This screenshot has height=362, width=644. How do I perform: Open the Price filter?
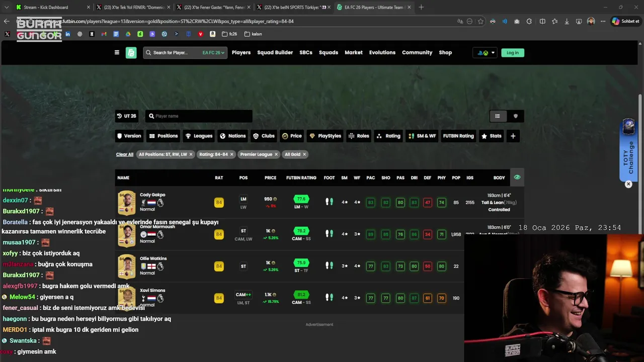pyautogui.click(x=292, y=136)
